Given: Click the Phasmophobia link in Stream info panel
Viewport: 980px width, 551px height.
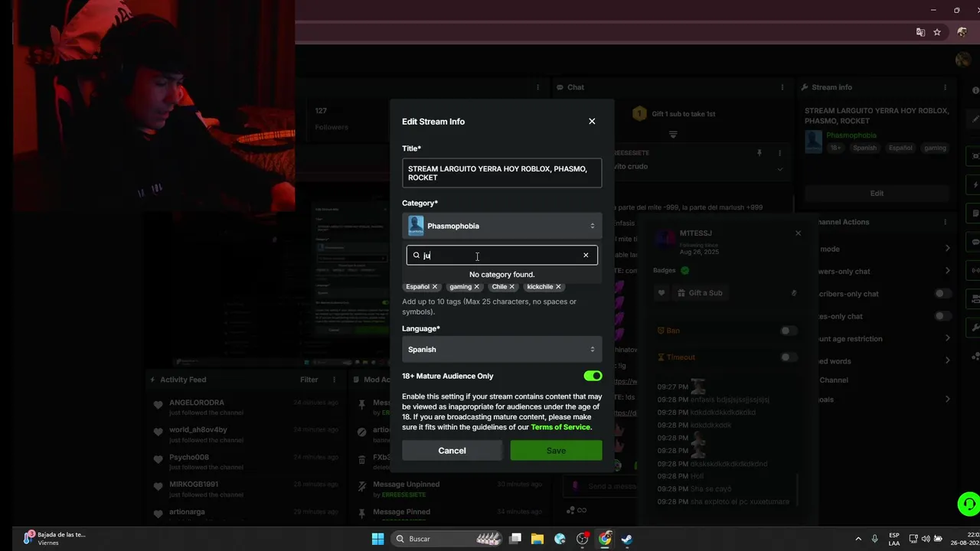Looking at the screenshot, I should point(851,135).
